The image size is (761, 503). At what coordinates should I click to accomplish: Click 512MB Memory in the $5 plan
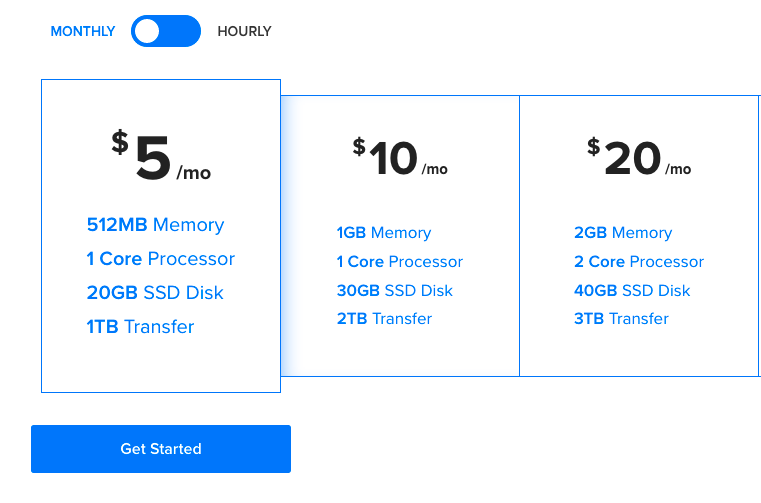click(155, 225)
